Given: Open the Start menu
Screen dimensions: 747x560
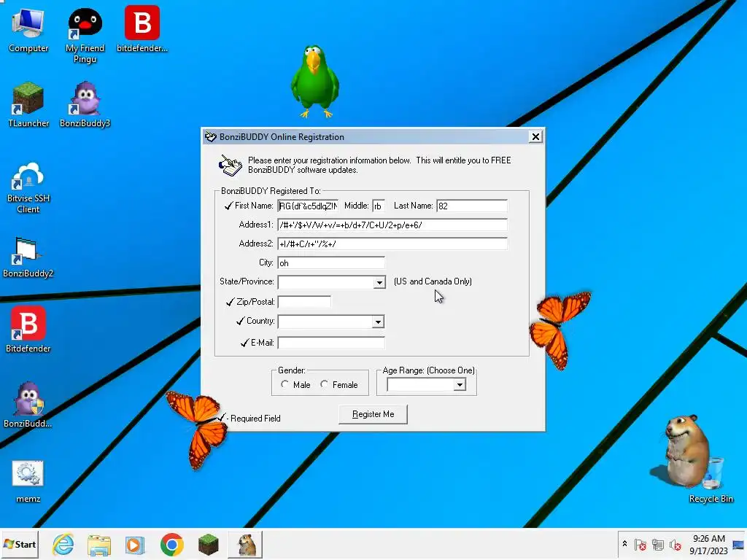Looking at the screenshot, I should [x=20, y=544].
